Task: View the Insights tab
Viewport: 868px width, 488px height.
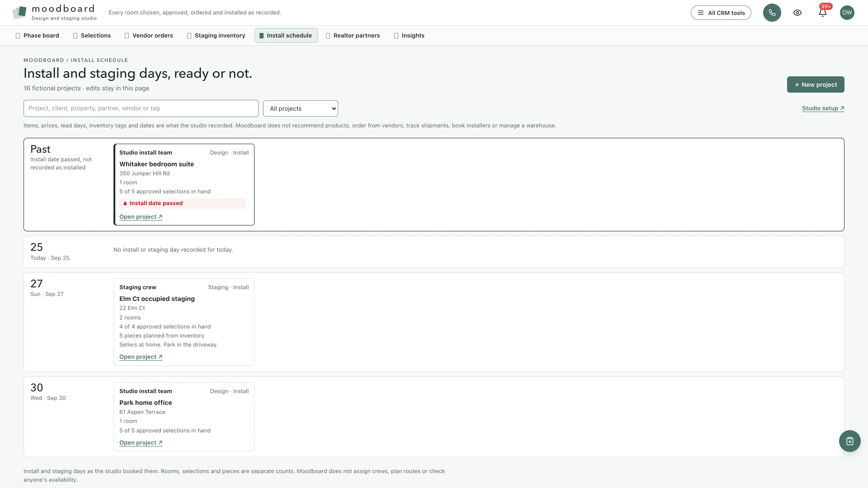Action: [409, 35]
